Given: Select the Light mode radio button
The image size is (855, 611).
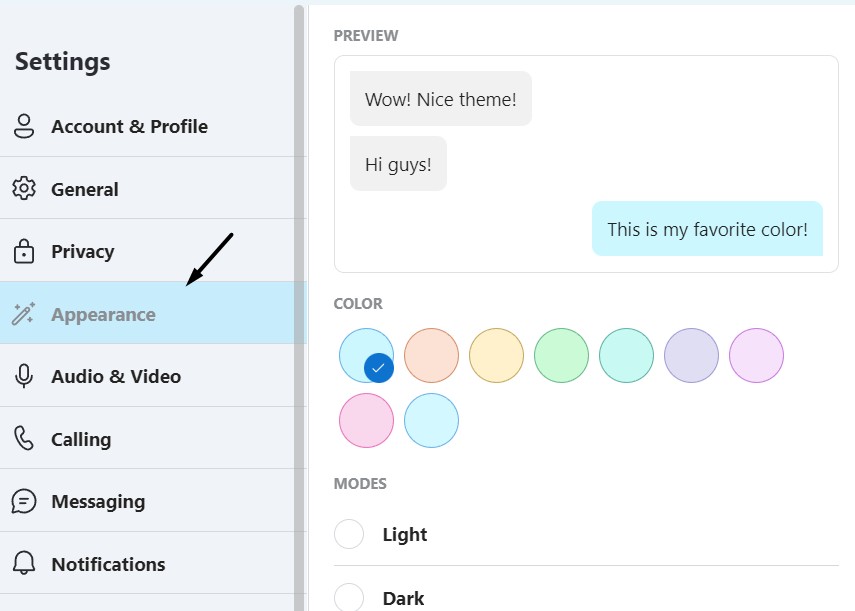Looking at the screenshot, I should (x=349, y=535).
